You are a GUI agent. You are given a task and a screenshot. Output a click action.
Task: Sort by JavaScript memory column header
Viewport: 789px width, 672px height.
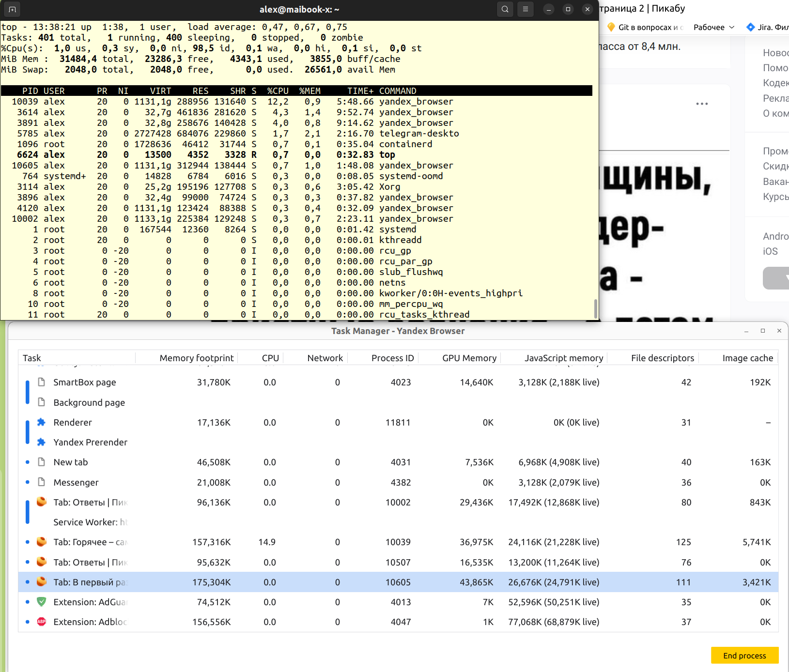[x=564, y=358]
